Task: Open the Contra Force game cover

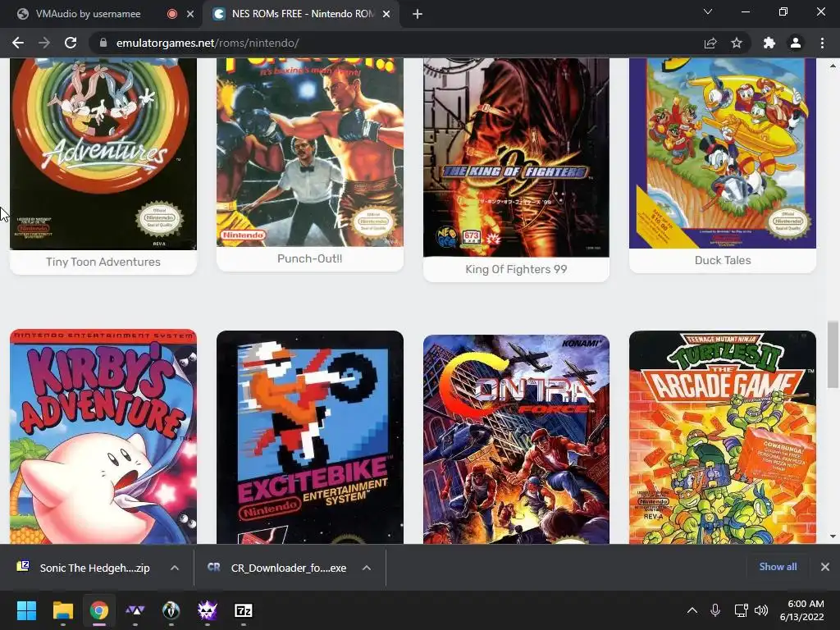Action: (x=517, y=440)
